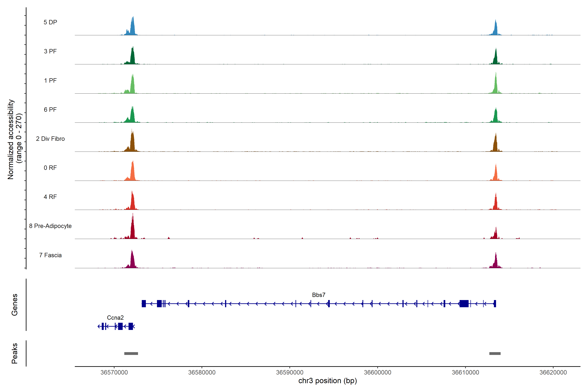
Task: Click the leftmost Bbs7 exon block
Action: pyautogui.click(x=144, y=303)
